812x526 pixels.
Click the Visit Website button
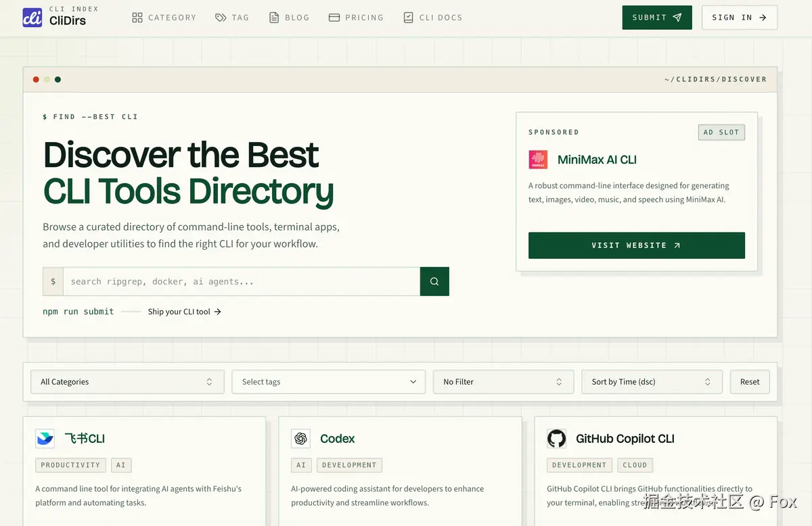coord(637,245)
